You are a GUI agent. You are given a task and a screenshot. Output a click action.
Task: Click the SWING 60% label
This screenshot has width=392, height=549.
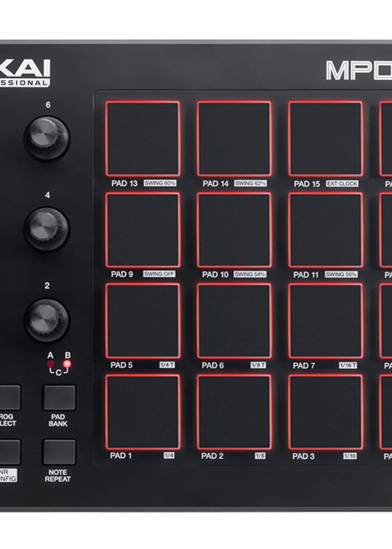[160, 183]
